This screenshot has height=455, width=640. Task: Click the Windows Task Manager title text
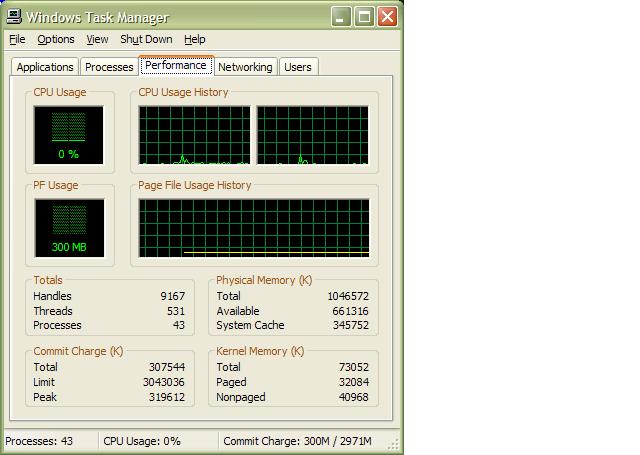(98, 18)
